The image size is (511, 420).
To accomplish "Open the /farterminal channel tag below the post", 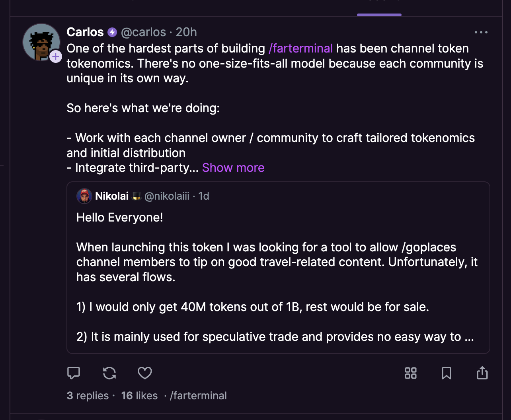I will [198, 396].
